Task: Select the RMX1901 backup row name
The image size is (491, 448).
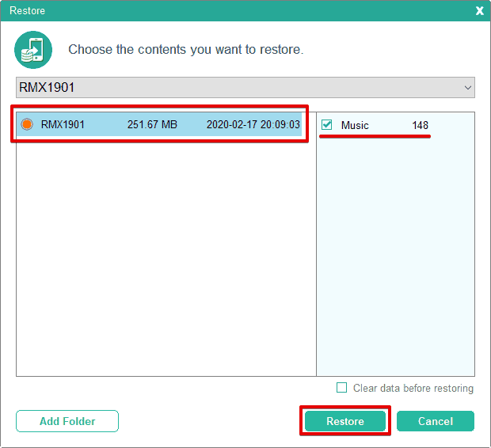Action: (x=63, y=125)
